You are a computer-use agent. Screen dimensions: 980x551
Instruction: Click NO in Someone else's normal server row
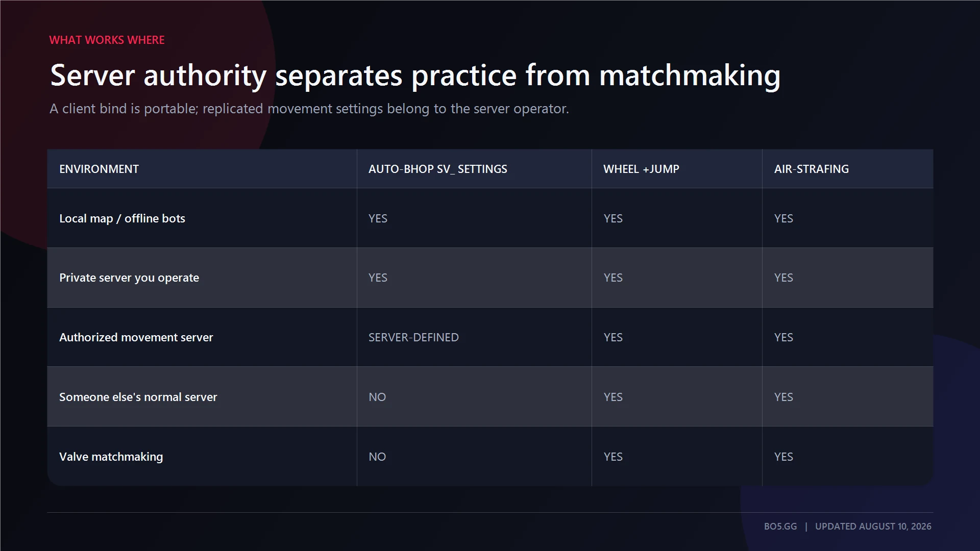[377, 397]
